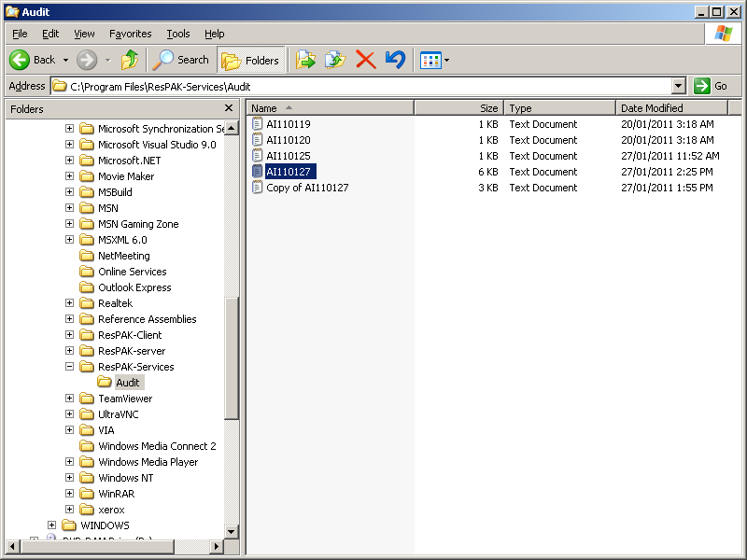This screenshot has width=747, height=560.
Task: Select the NetMeeting folder icon
Action: 87,255
